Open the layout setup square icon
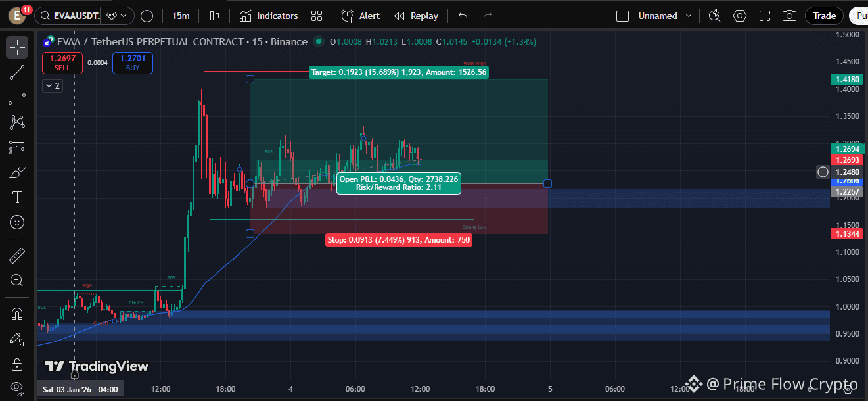The image size is (868, 401). point(622,16)
